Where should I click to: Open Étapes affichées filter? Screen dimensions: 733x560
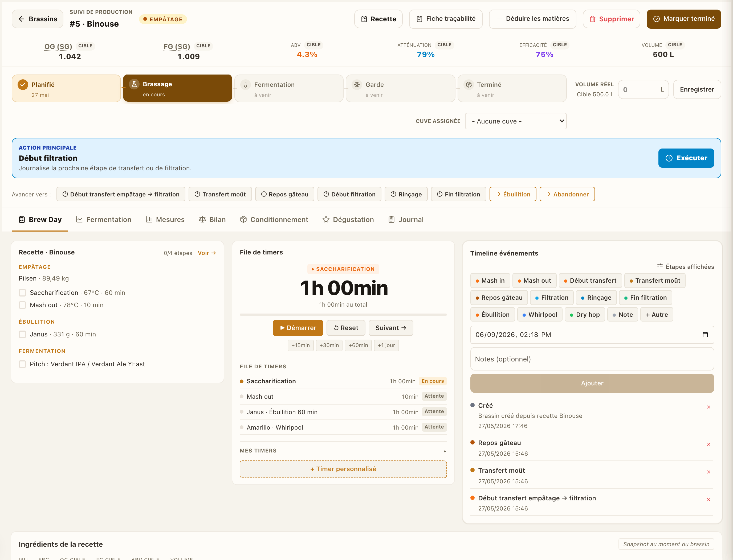[685, 266]
